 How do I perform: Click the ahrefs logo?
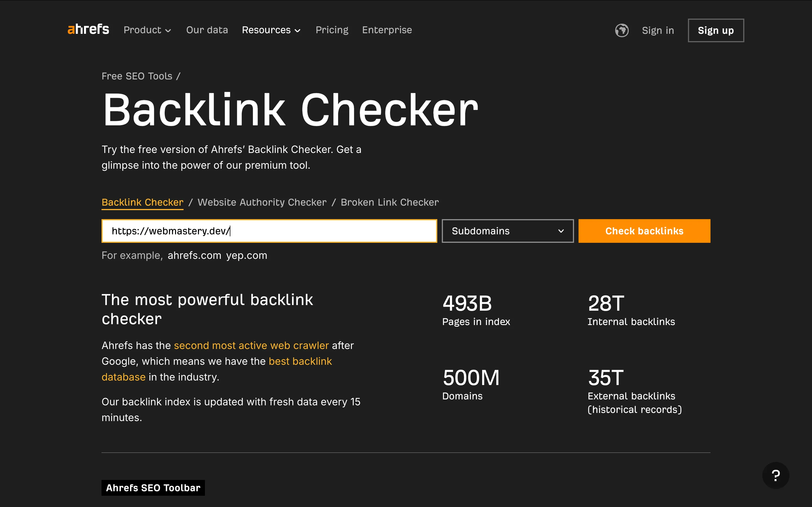[x=88, y=30]
